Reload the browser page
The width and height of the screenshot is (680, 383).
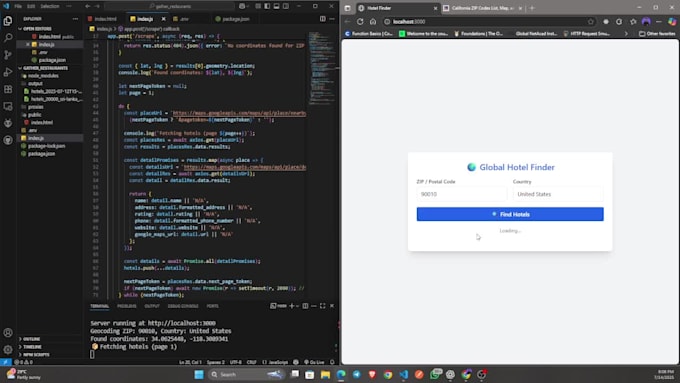[x=360, y=21]
